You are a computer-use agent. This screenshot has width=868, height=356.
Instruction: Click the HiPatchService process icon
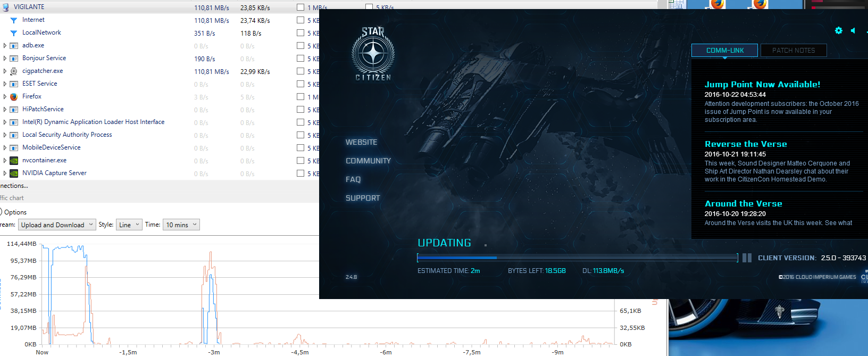[14, 110]
